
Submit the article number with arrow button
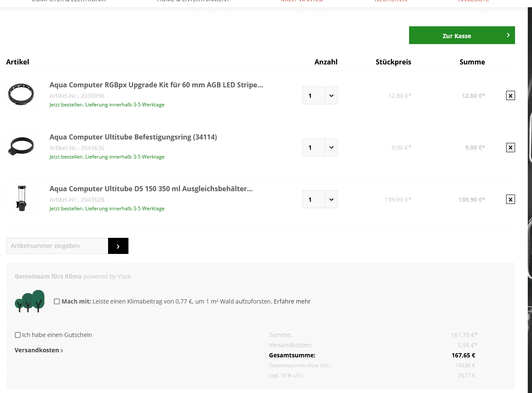(118, 246)
